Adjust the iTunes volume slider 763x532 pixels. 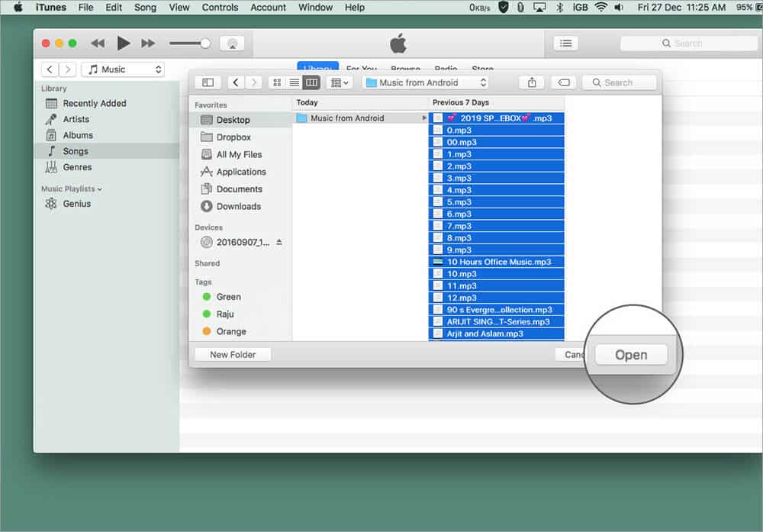click(190, 44)
